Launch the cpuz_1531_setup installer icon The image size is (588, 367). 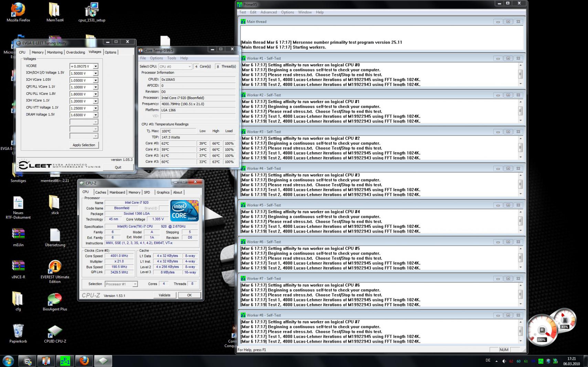[92, 12]
